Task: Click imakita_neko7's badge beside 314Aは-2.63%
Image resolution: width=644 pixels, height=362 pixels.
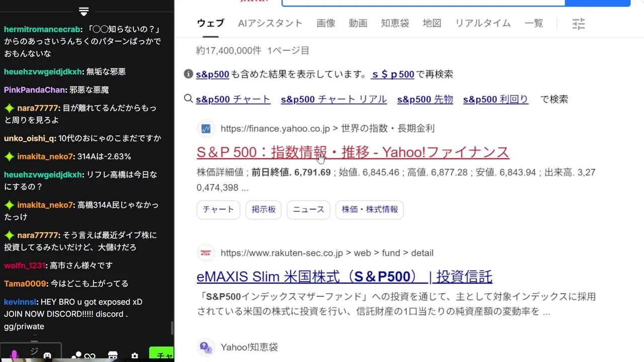Action: pyautogui.click(x=9, y=156)
